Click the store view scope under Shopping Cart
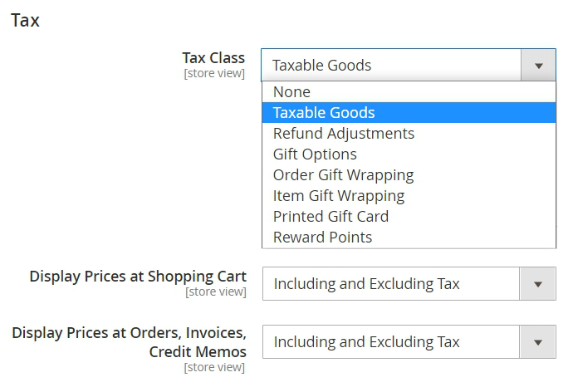568x392 pixels. (x=215, y=292)
